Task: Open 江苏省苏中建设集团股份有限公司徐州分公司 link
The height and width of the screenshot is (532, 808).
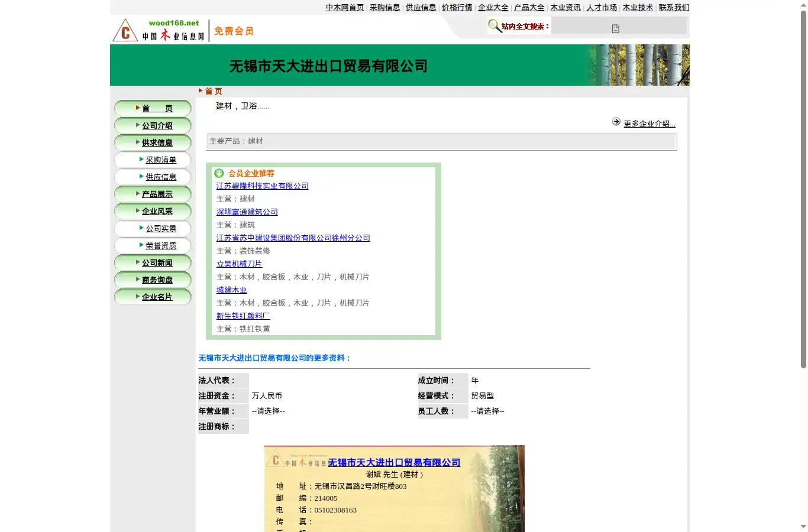Action: pyautogui.click(x=293, y=238)
